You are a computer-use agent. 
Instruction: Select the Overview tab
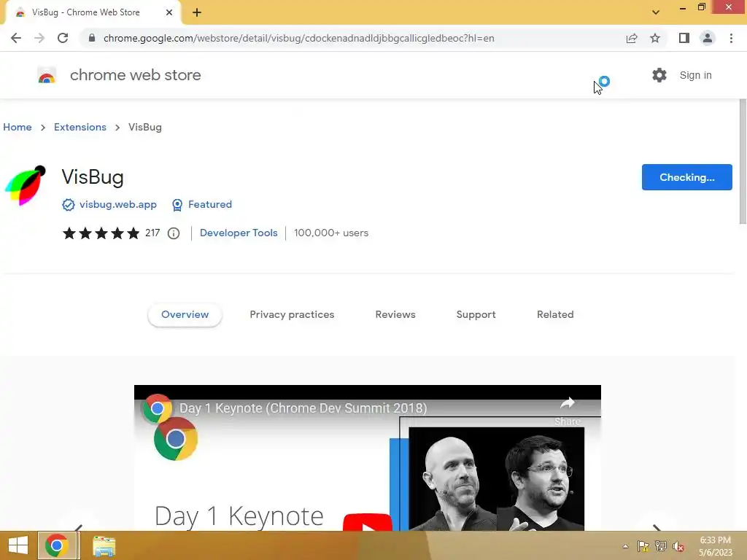coord(185,315)
